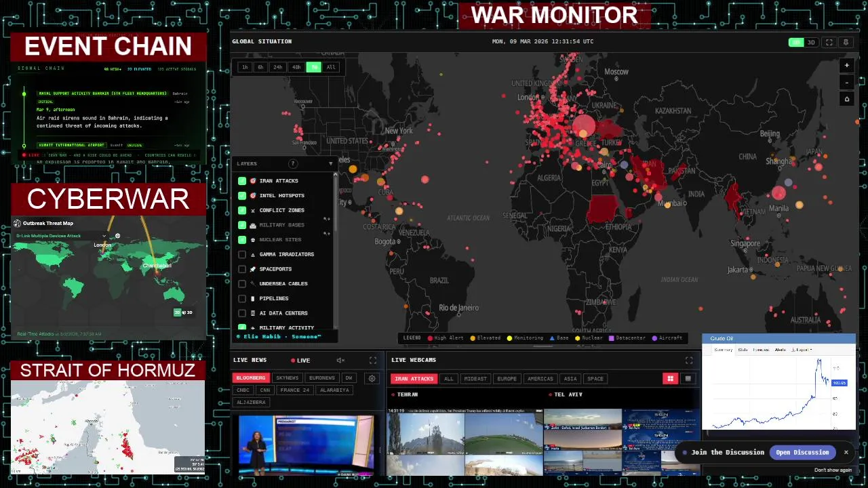Open fullscreen for the Global Situation map

click(x=829, y=42)
